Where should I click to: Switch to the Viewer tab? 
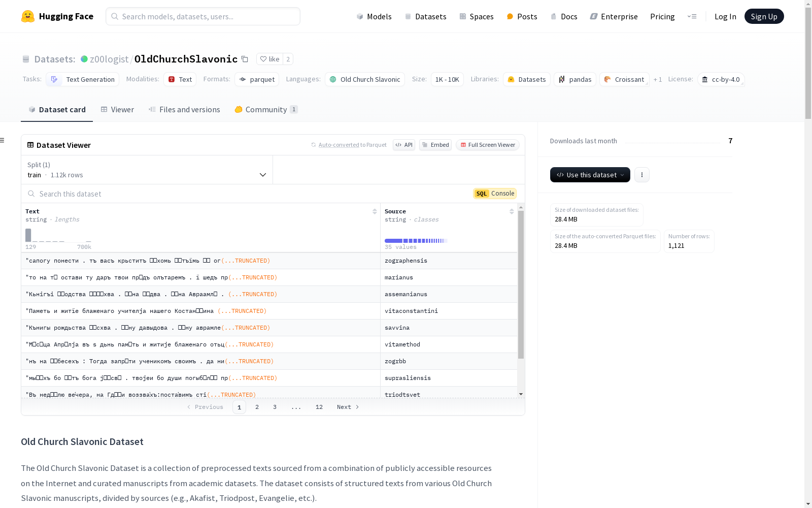(x=117, y=109)
